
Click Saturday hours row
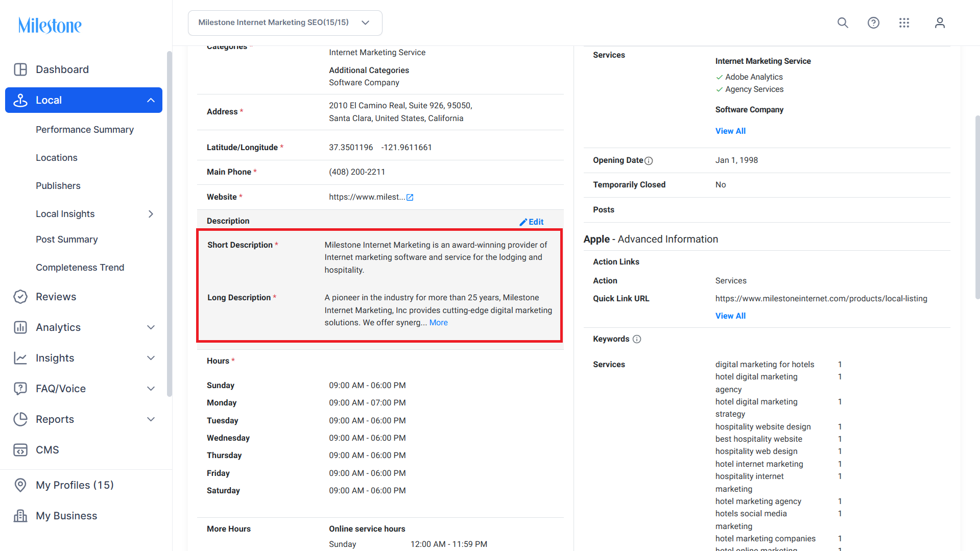click(x=380, y=491)
